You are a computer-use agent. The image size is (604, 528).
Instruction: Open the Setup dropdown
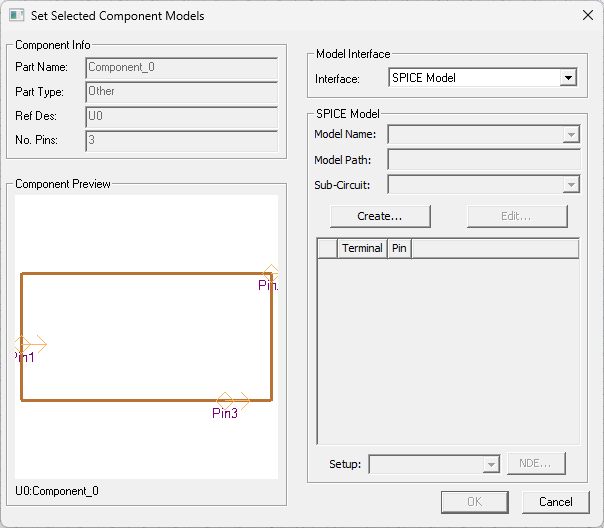coord(491,464)
